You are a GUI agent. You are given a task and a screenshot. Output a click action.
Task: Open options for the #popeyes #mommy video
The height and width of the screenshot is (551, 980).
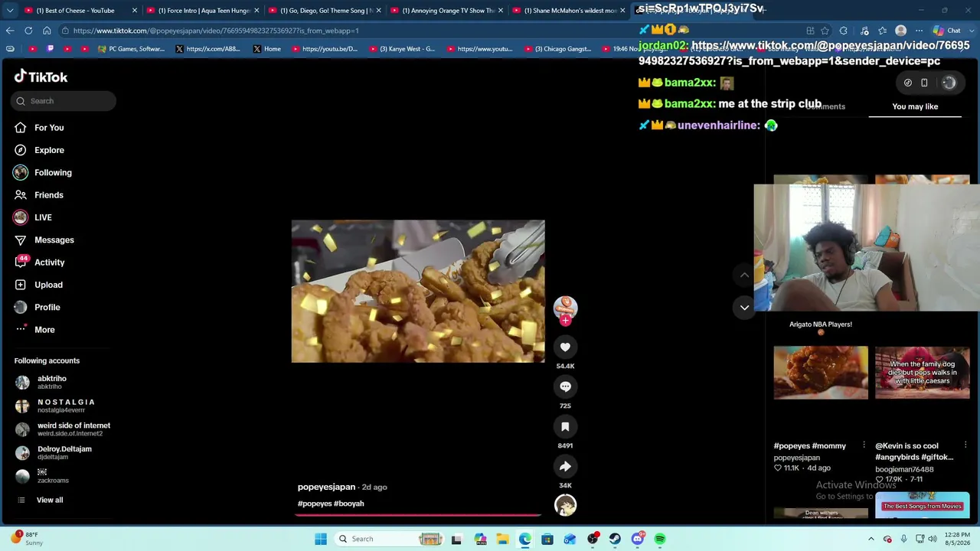click(864, 445)
